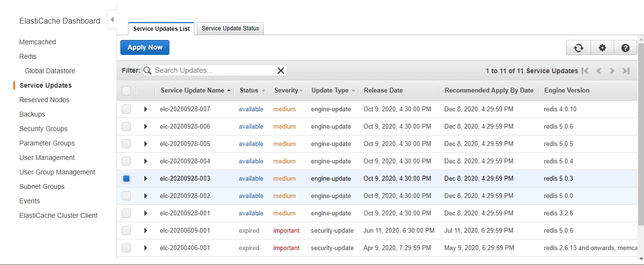Click the 'redis 5.0.3' engine version cell
Viewport: 644px width, 265px height.
point(558,179)
